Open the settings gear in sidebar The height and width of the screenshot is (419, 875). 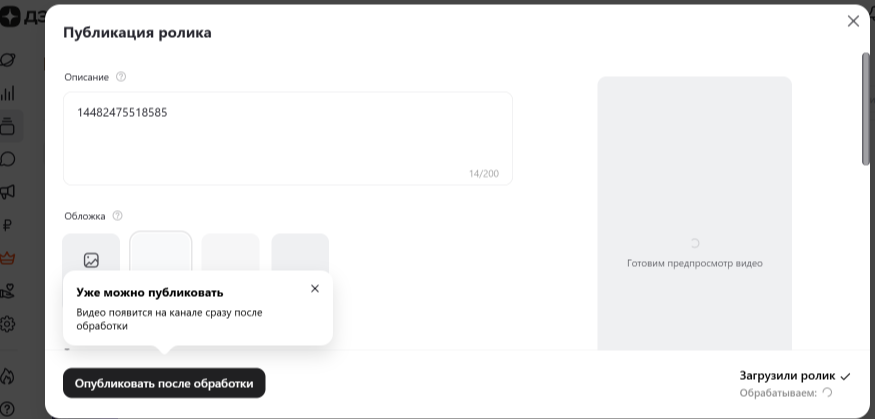[8, 324]
